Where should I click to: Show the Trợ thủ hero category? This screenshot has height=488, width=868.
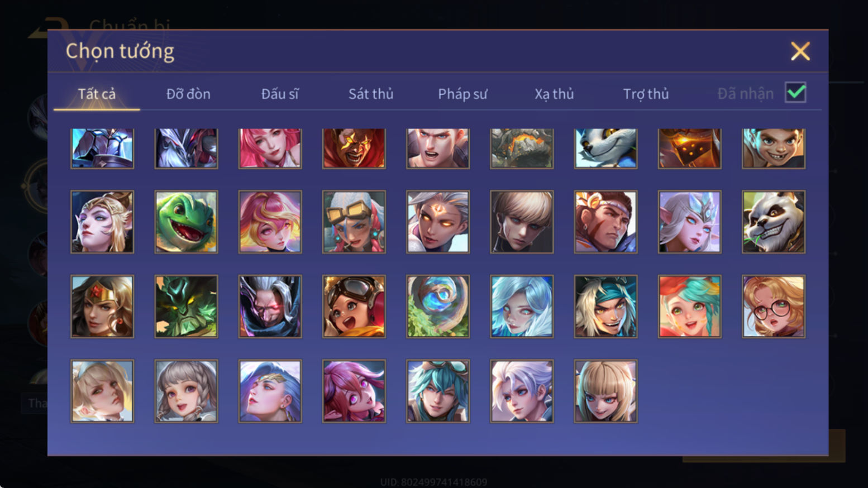646,94
